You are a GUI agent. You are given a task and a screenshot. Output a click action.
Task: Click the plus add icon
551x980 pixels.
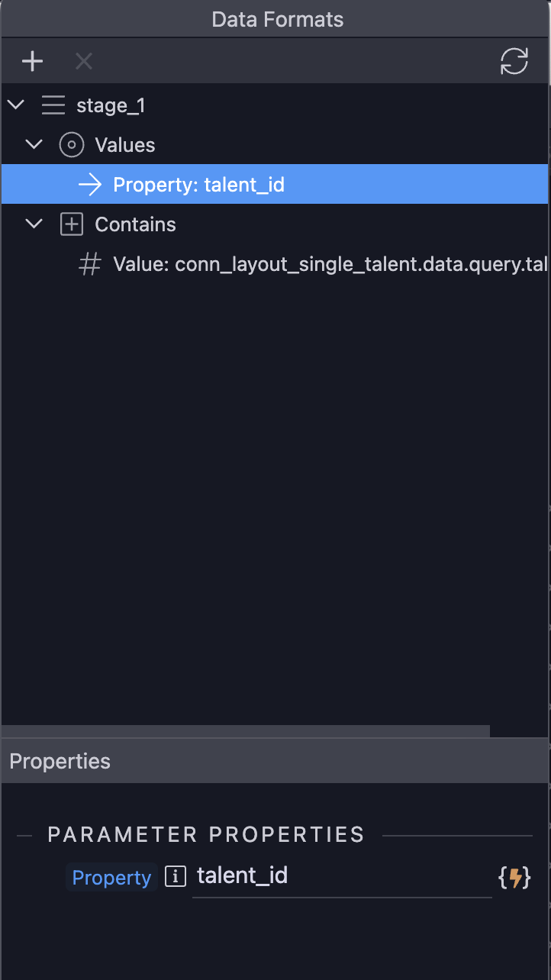tap(32, 62)
